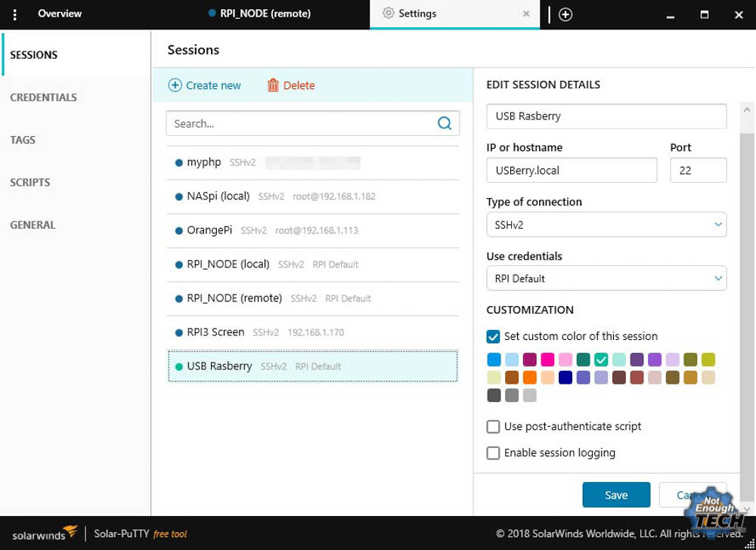Expand the Use credentials dropdown
Screen dimensions: 756x550
coord(606,278)
